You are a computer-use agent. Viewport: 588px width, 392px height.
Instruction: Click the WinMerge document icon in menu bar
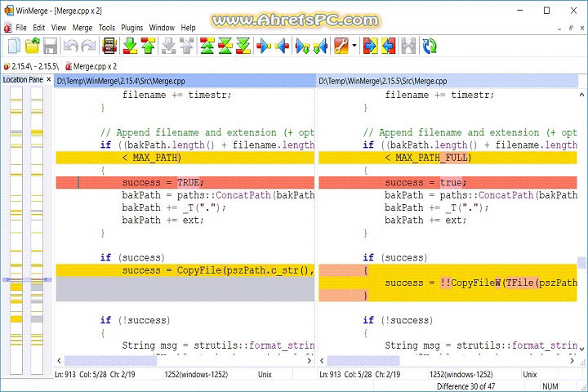click(x=7, y=28)
